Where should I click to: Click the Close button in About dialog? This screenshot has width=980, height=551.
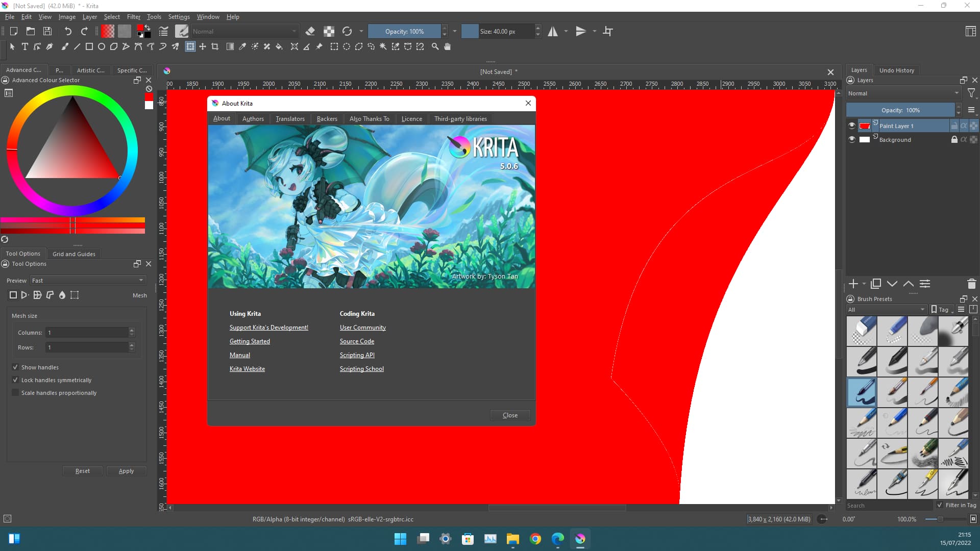510,415
